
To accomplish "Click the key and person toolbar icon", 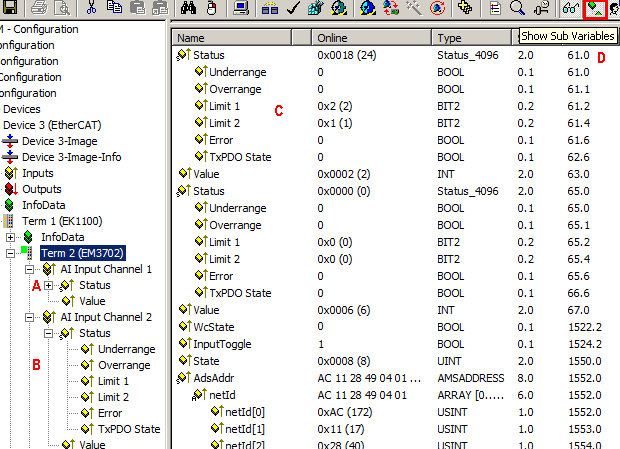I will click(541, 7).
